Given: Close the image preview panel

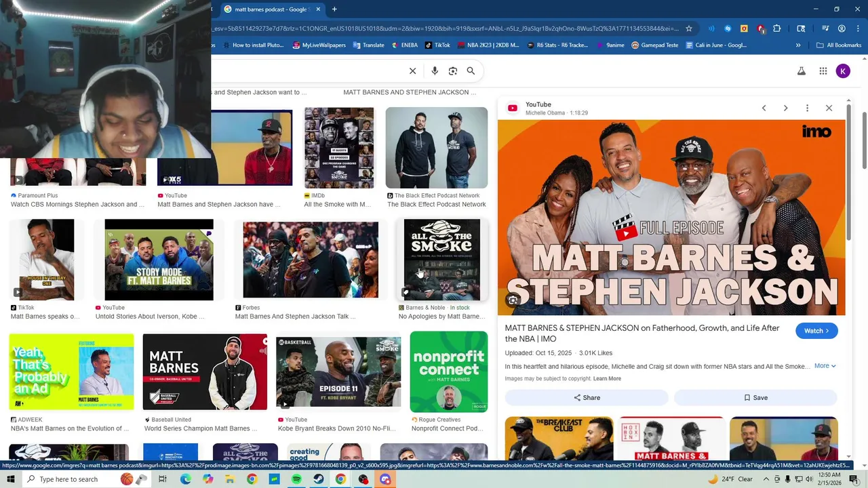Looking at the screenshot, I should (x=829, y=108).
